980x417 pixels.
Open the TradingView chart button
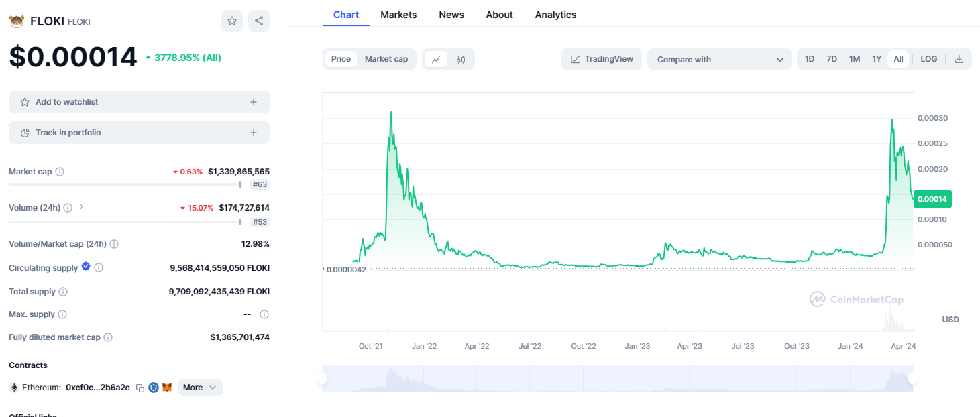point(602,59)
